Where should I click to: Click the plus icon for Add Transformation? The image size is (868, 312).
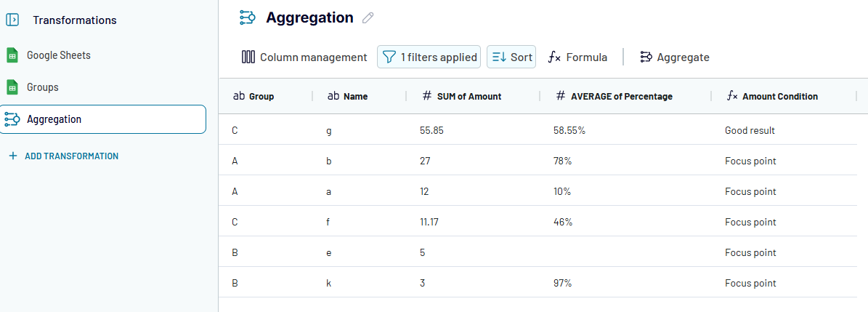click(12, 156)
